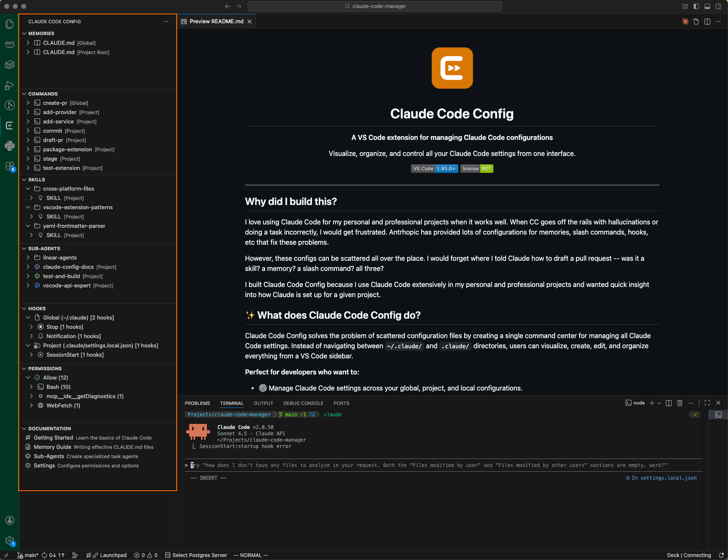Image resolution: width=728 pixels, height=560 pixels.
Task: Kill the terminal with the trash icon
Action: [x=680, y=403]
